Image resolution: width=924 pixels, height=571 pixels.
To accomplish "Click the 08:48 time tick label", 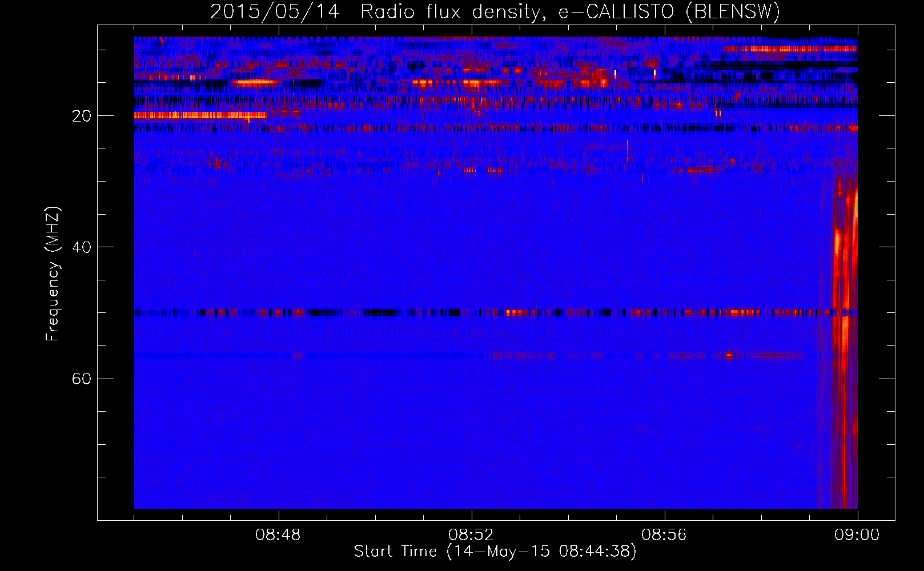I will (278, 535).
